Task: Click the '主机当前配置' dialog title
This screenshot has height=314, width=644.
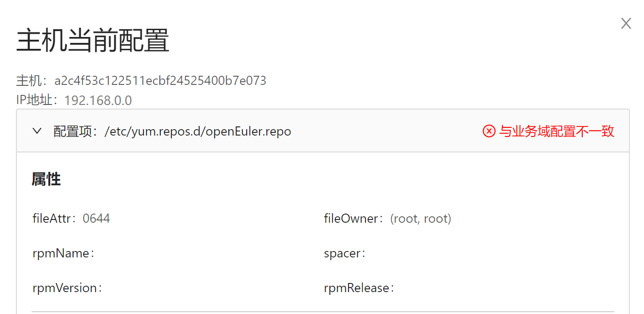Action: pyautogui.click(x=93, y=41)
